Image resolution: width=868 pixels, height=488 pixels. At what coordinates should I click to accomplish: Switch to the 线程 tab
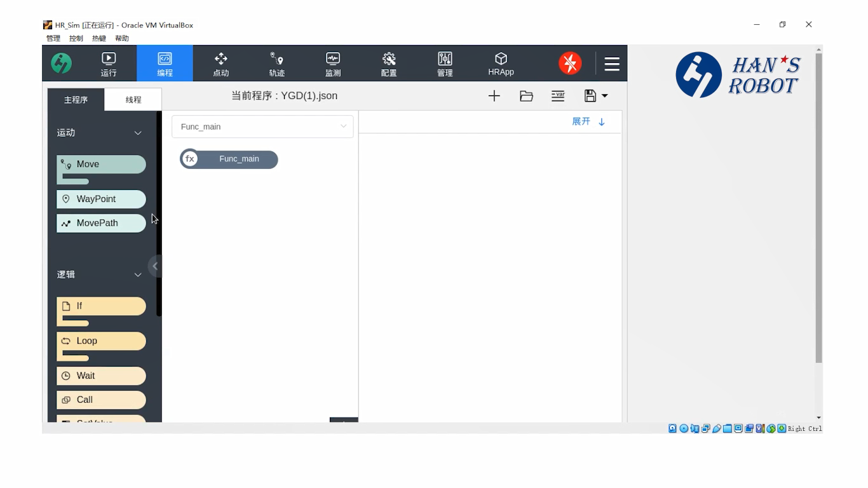(133, 100)
